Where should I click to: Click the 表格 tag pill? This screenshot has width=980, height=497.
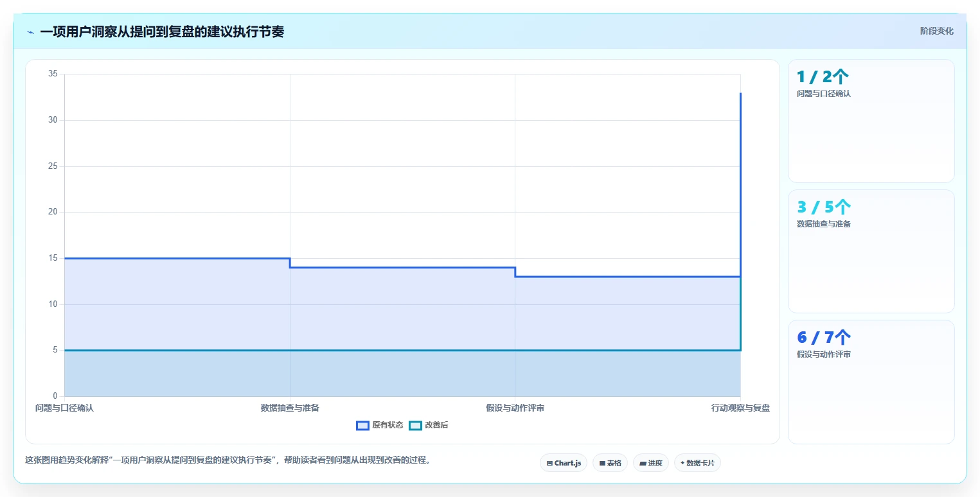(x=610, y=463)
